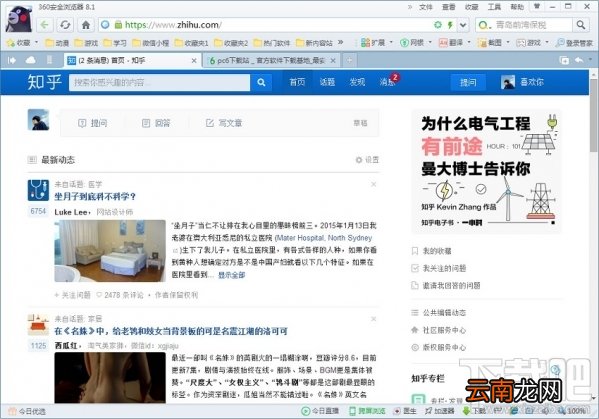Expand the 网银 online banking dropdown
Image resolution: width=599 pixels, height=419 pixels.
point(430,42)
